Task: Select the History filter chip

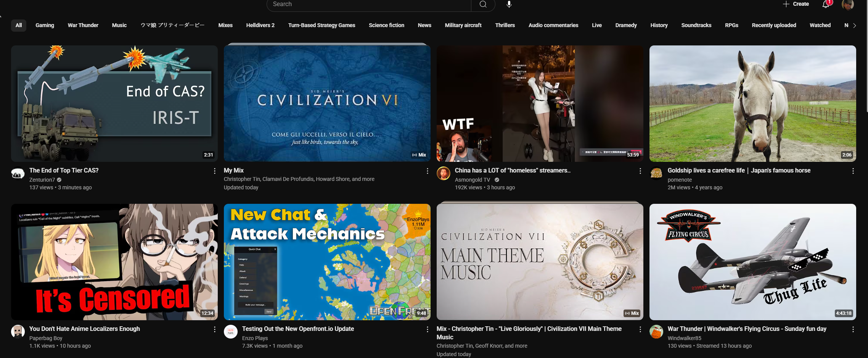Action: click(659, 25)
